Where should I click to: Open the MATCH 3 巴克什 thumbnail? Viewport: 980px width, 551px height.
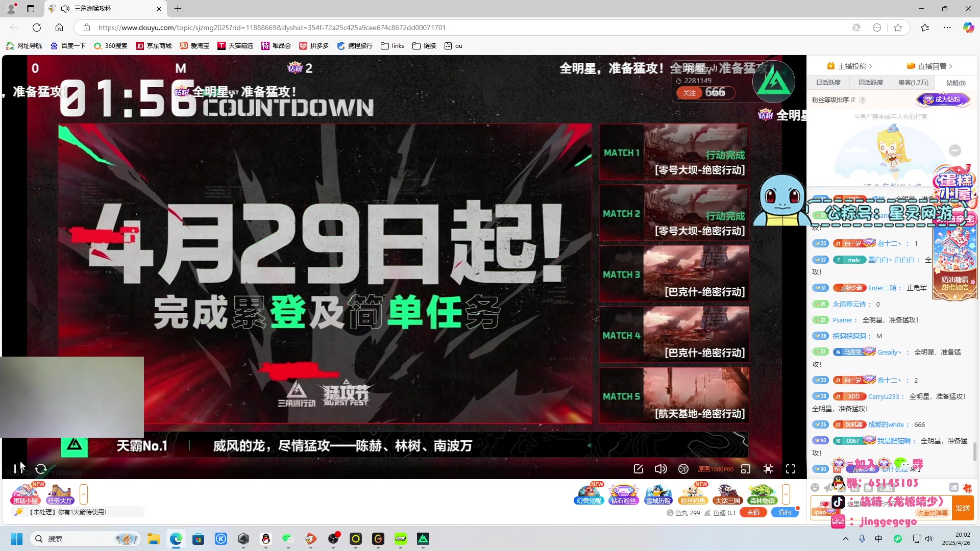tap(674, 274)
